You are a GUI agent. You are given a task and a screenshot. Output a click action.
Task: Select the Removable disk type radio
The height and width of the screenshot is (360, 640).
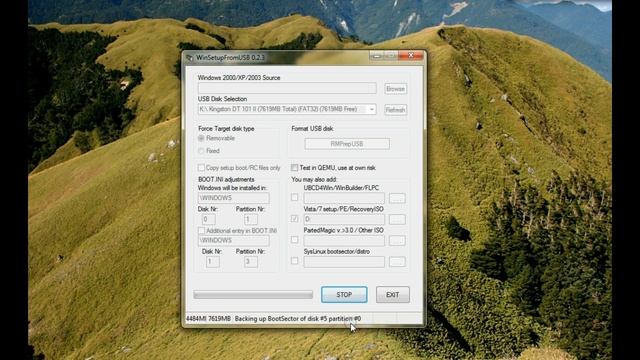pos(201,138)
